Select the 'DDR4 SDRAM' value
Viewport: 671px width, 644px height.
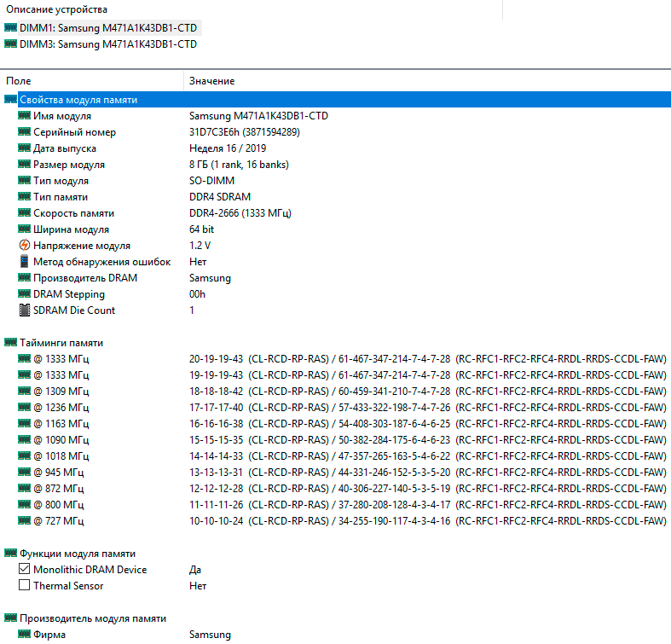point(220,196)
